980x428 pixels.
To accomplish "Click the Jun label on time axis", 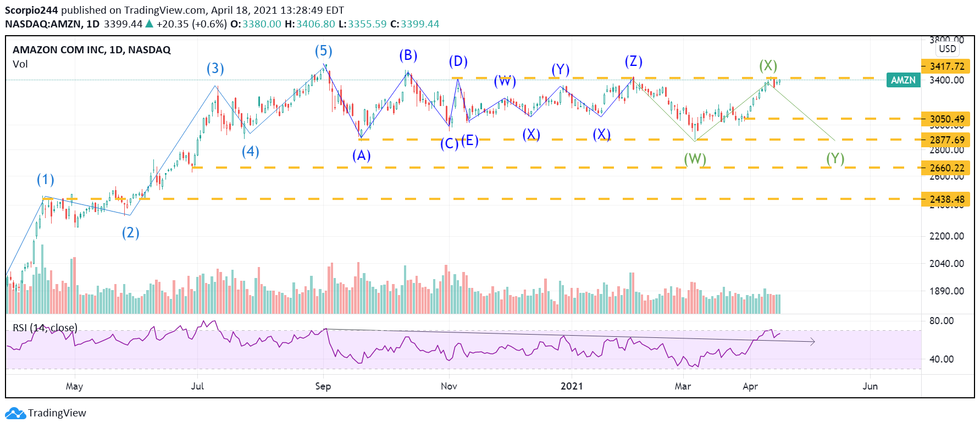I will click(870, 386).
